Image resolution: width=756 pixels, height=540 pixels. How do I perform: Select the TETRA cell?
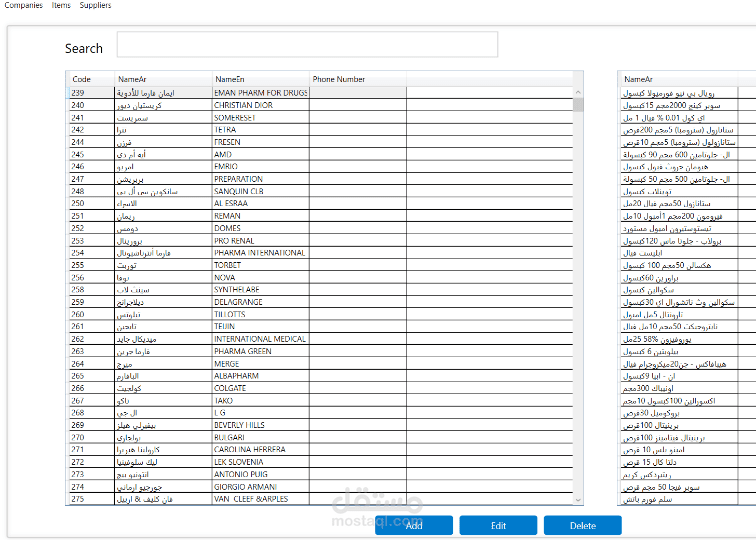coord(261,130)
